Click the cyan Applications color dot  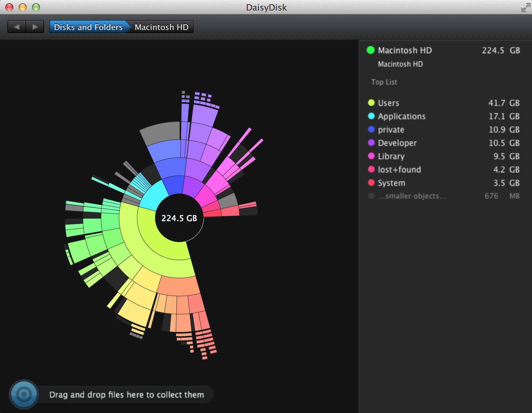[x=371, y=116]
